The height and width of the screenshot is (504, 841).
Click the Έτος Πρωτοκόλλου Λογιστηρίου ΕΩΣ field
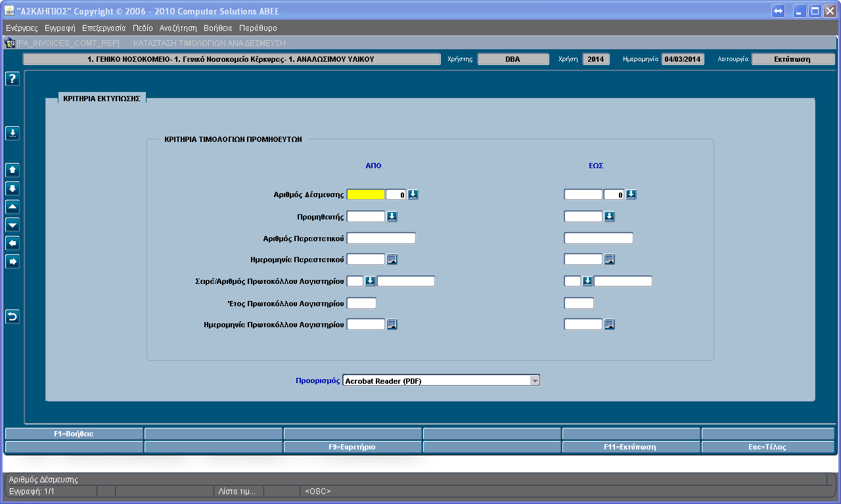(x=579, y=303)
